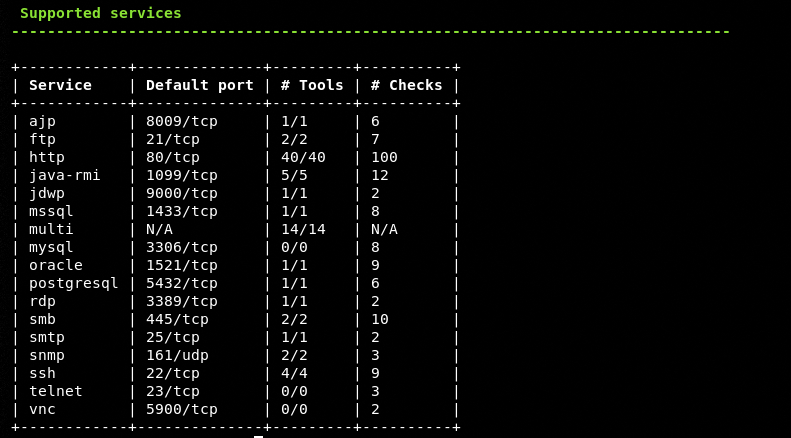This screenshot has width=791, height=438.
Task: Click the "161/udp" snmp port
Action: coord(177,355)
